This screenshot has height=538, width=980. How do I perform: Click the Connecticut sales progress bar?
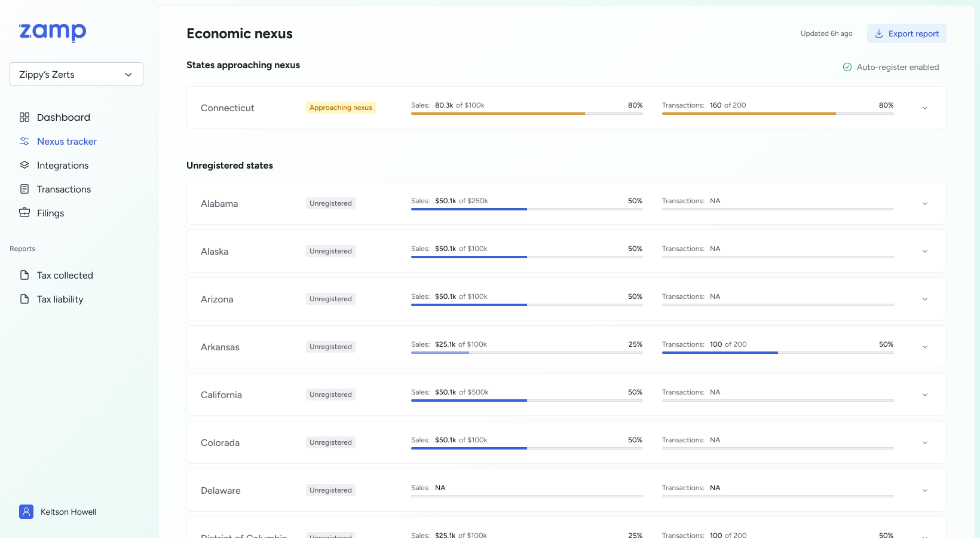click(x=526, y=113)
